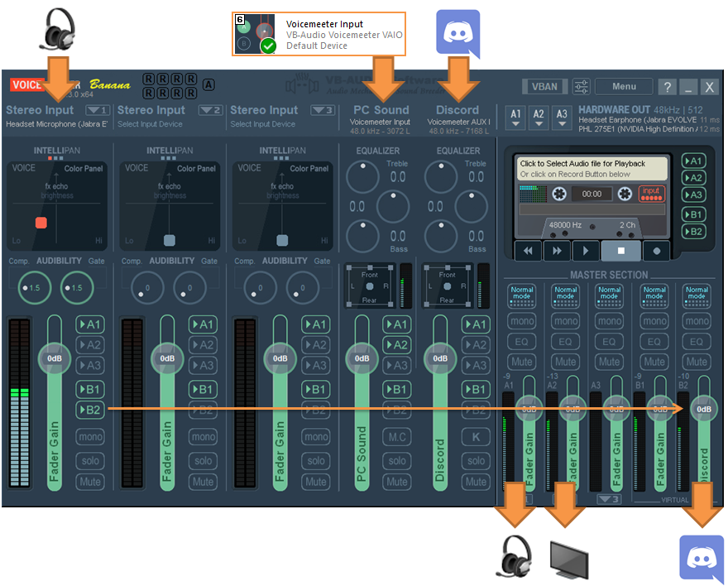The height and width of the screenshot is (586, 728).
Task: Click the compressor knob on Stereo Input 2
Action: click(x=147, y=288)
